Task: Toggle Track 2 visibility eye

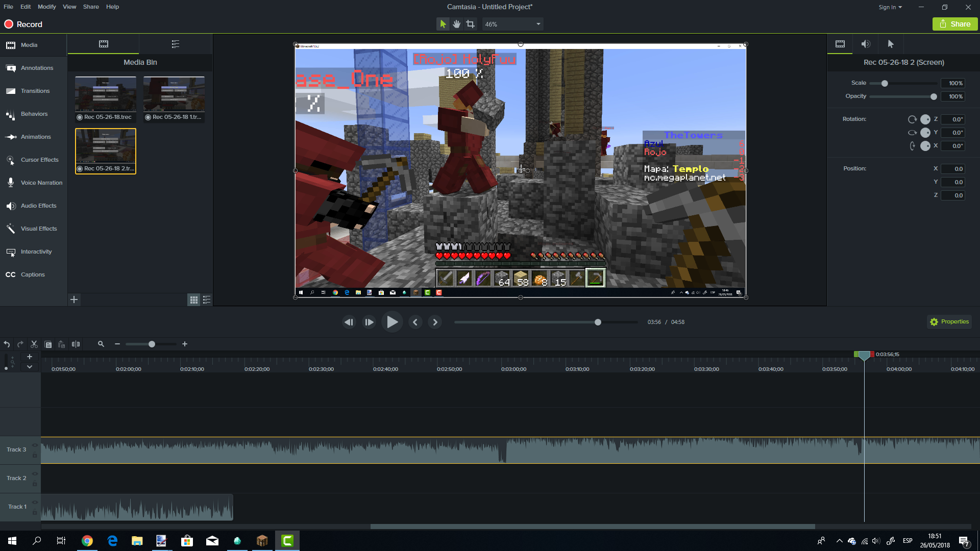Action: click(x=35, y=474)
